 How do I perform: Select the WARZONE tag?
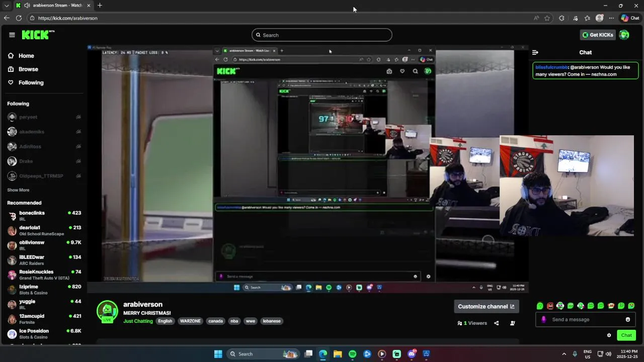(x=190, y=321)
